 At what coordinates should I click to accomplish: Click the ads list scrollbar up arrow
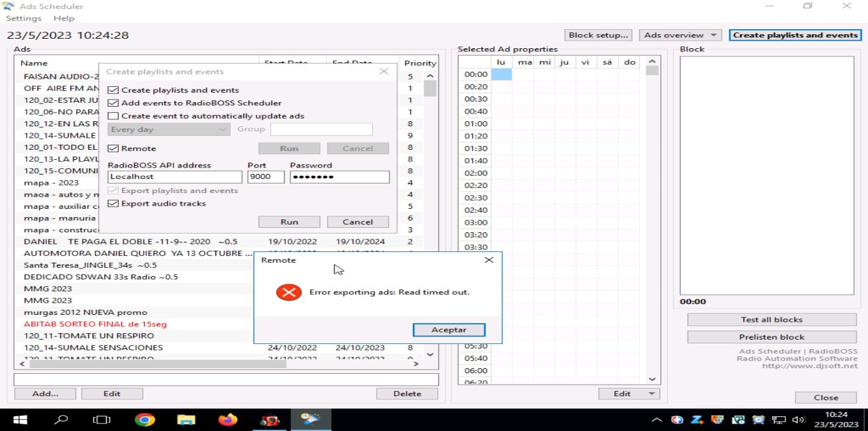coord(430,76)
